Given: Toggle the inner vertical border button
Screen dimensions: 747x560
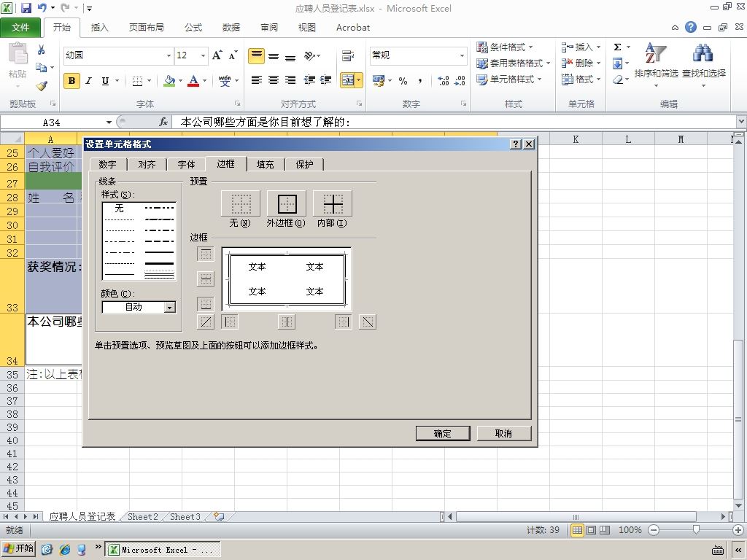Looking at the screenshot, I should pyautogui.click(x=286, y=322).
